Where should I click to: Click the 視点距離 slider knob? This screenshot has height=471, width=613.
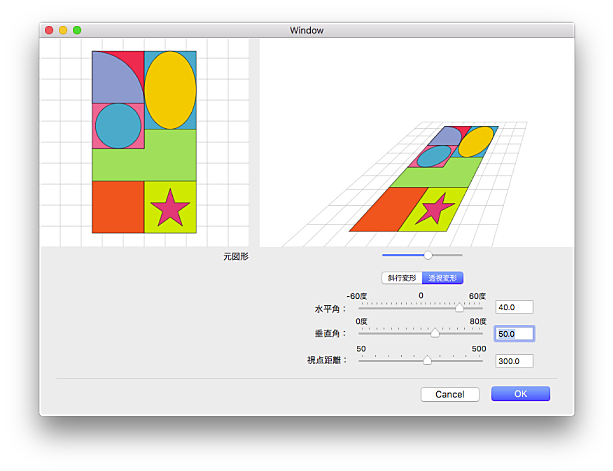pyautogui.click(x=428, y=360)
